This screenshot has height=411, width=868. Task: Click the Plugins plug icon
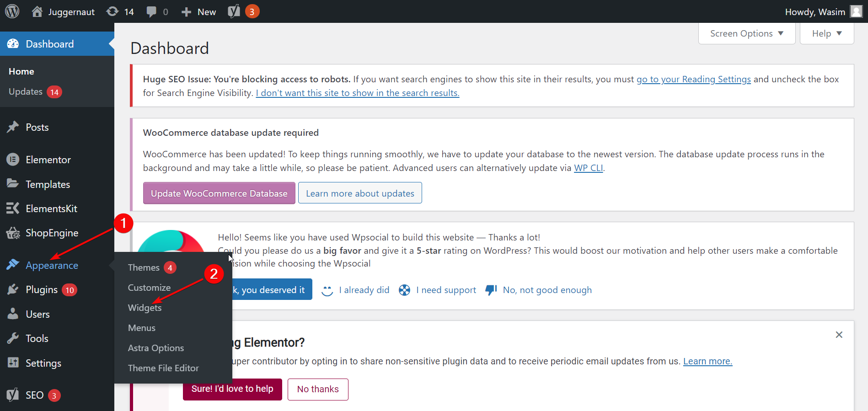pyautogui.click(x=13, y=289)
